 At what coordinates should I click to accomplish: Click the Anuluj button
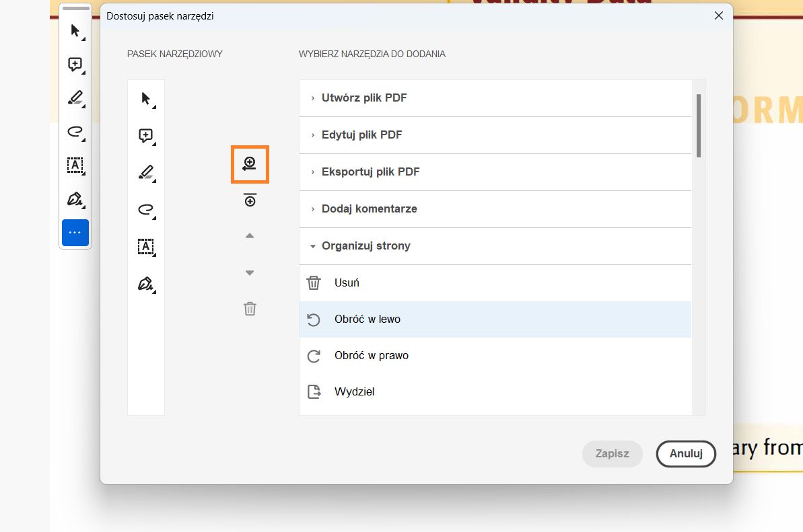click(686, 454)
